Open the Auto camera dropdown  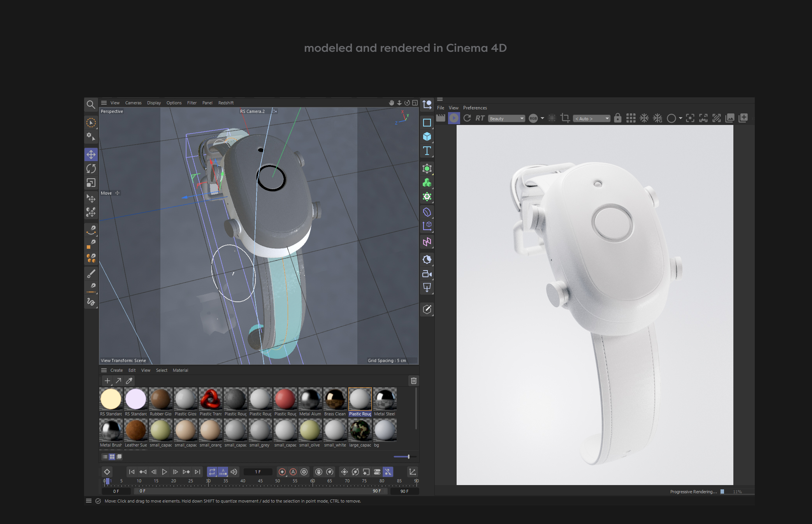point(592,118)
